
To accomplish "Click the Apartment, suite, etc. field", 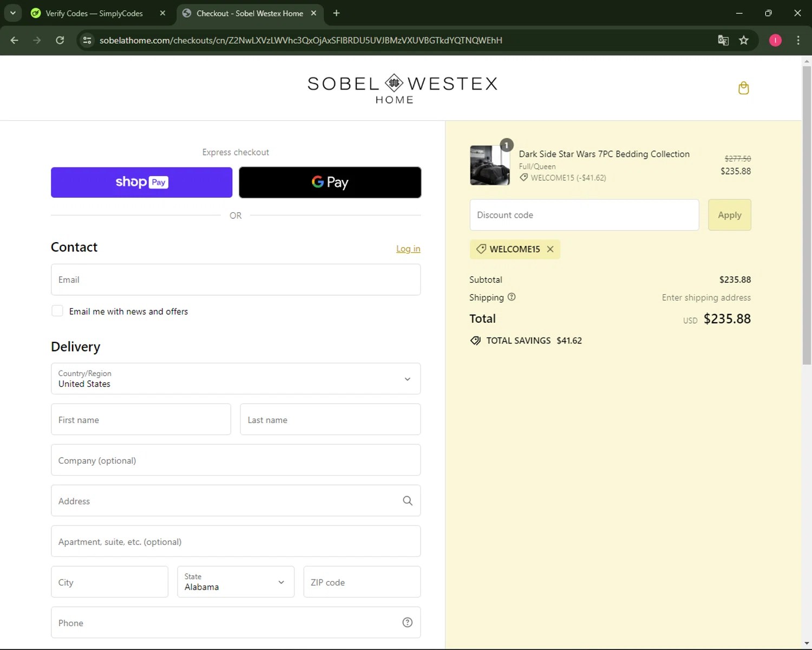I will click(x=235, y=541).
